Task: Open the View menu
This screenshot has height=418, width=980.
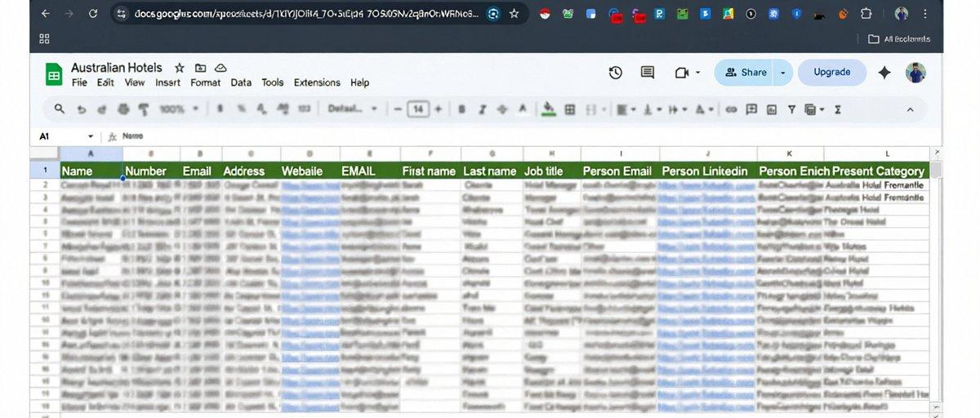Action: click(135, 82)
